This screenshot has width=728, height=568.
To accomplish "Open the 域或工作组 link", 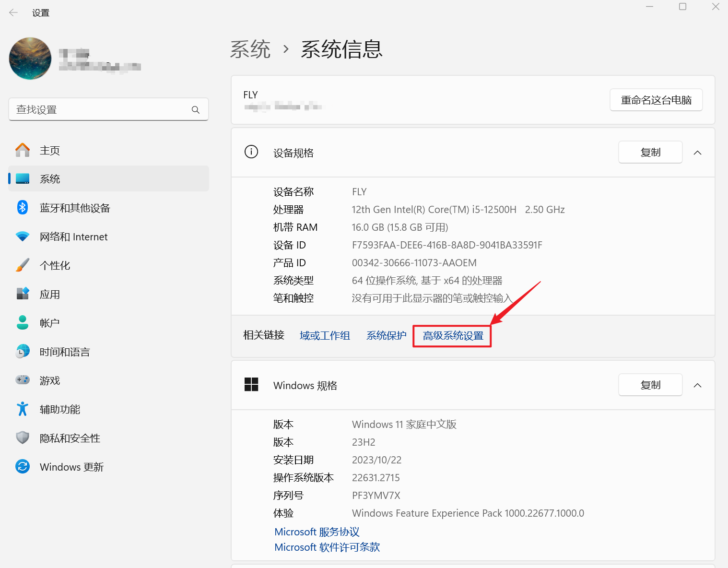I will 325,335.
